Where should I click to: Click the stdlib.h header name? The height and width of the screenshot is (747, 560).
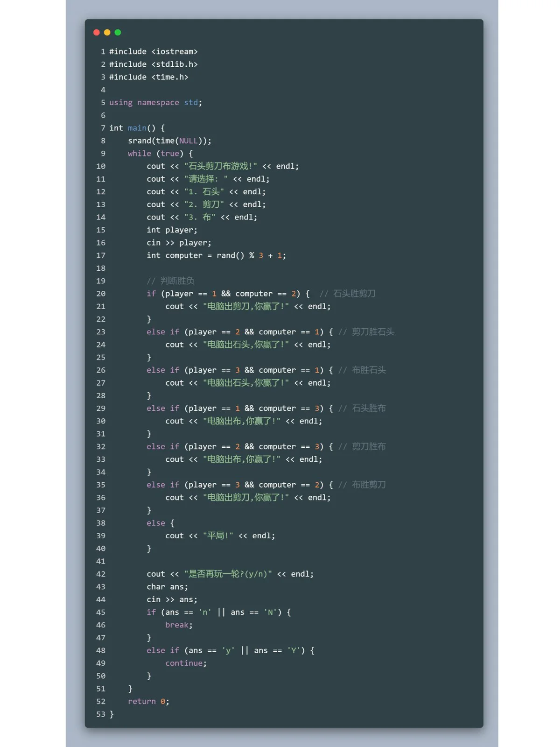[x=174, y=64]
